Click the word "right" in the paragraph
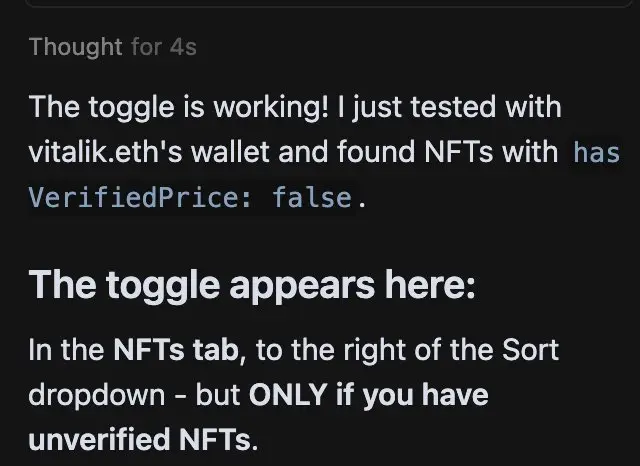Viewport: 640px width, 466px height. tap(375, 351)
